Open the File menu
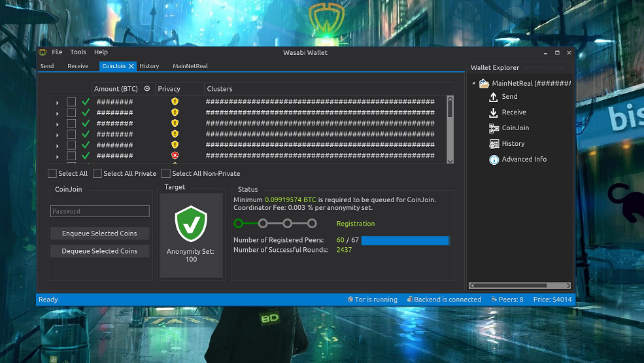644x363 pixels. pyautogui.click(x=57, y=52)
